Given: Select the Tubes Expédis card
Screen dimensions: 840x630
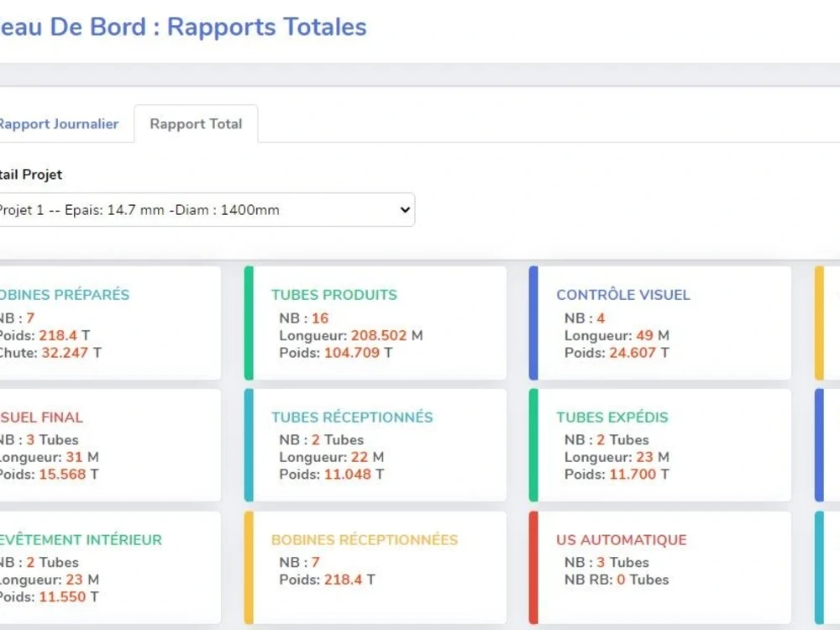Looking at the screenshot, I should point(660,445).
